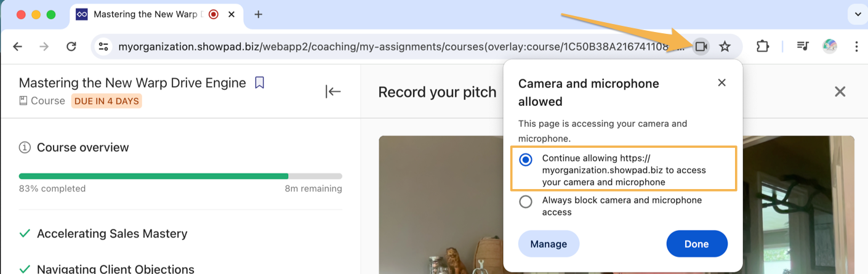This screenshot has width=868, height=274.
Task: Click the browser back arrow
Action: coord(18,46)
